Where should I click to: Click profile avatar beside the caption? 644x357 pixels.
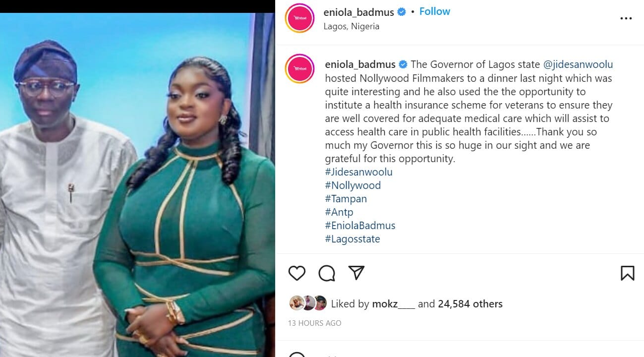pyautogui.click(x=299, y=68)
